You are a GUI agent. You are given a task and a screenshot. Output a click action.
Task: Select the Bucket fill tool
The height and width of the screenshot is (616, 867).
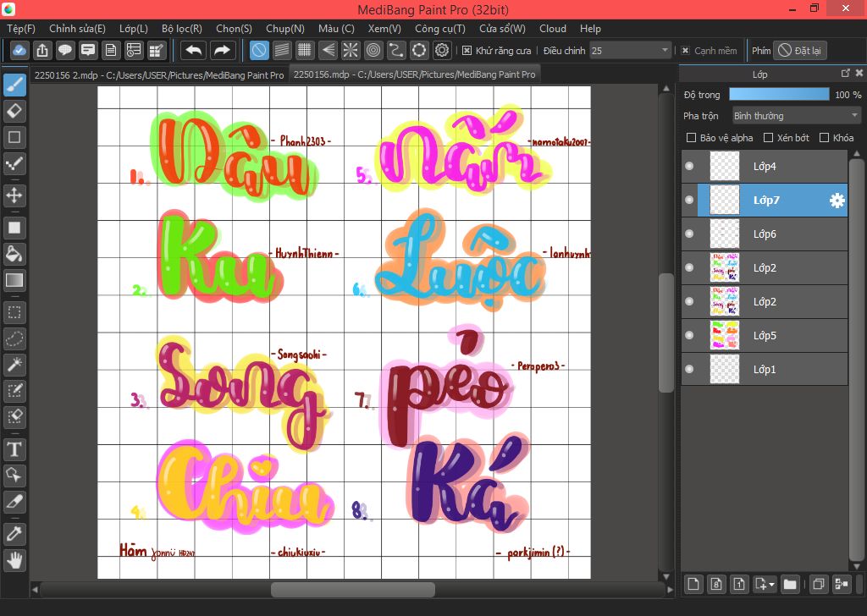pos(14,254)
